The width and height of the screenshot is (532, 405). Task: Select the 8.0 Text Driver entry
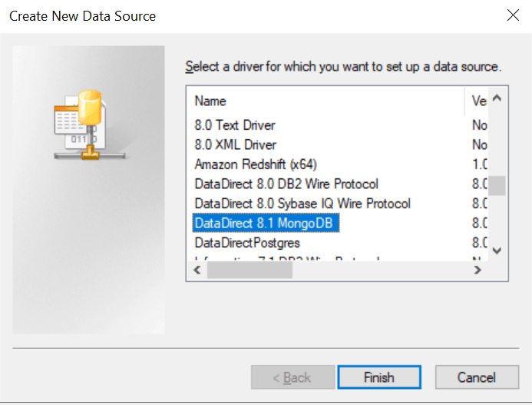[x=235, y=124]
